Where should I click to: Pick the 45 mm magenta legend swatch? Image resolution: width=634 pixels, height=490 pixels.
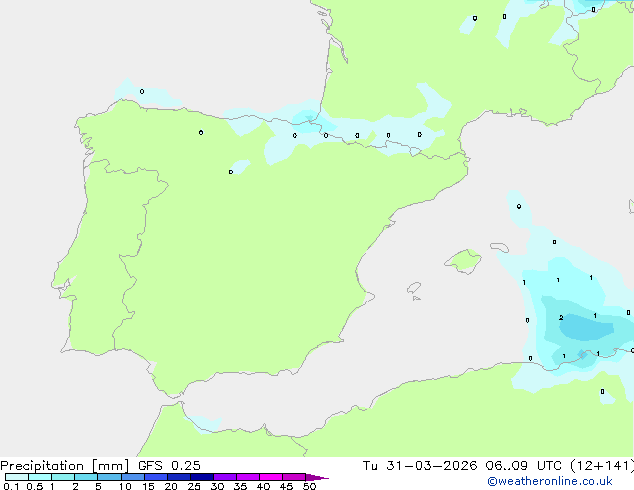(x=294, y=477)
